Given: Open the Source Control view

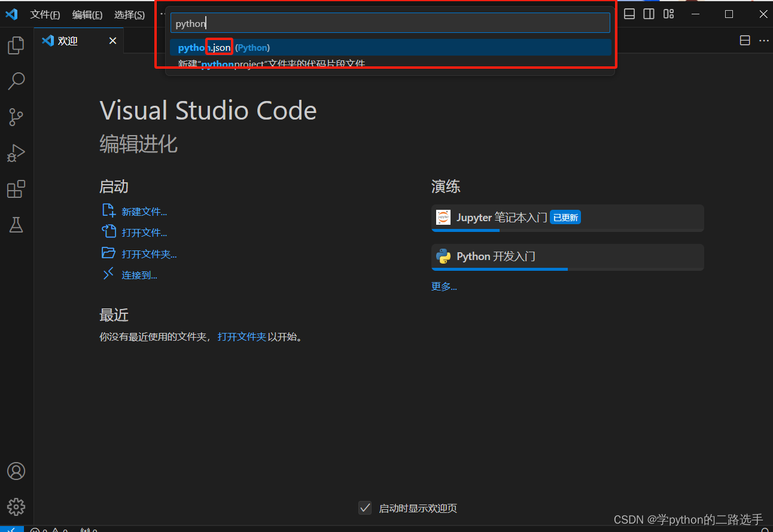Looking at the screenshot, I should pos(16,117).
